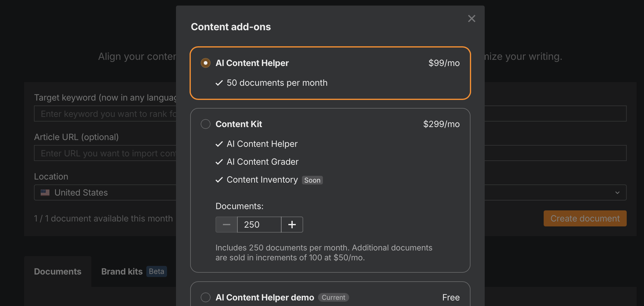Click the Current badge on demo plan

point(333,297)
